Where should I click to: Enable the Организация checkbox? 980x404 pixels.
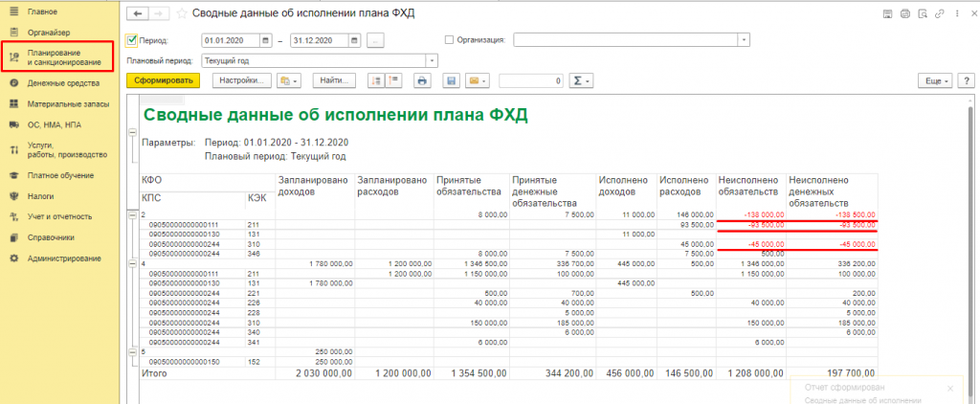pos(450,40)
